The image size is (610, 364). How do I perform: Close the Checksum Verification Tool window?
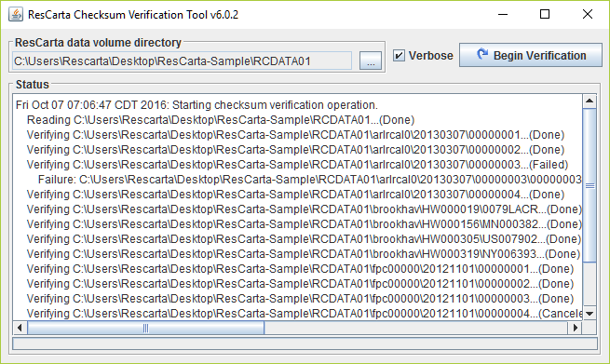[x=588, y=14]
